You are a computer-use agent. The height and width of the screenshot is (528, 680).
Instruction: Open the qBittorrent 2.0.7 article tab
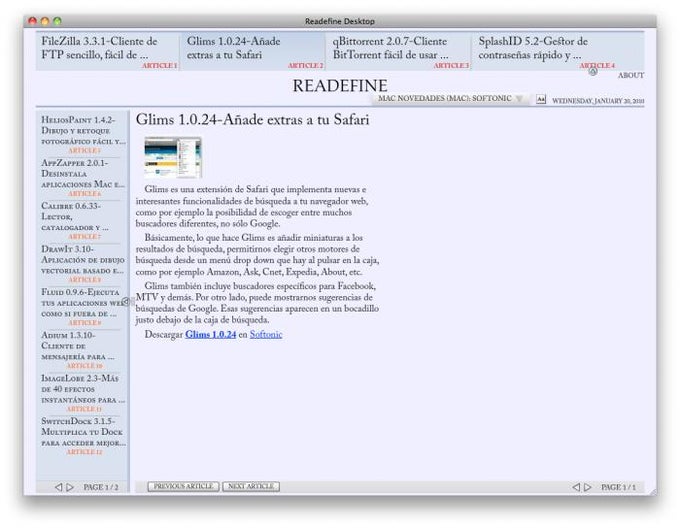pyautogui.click(x=399, y=51)
